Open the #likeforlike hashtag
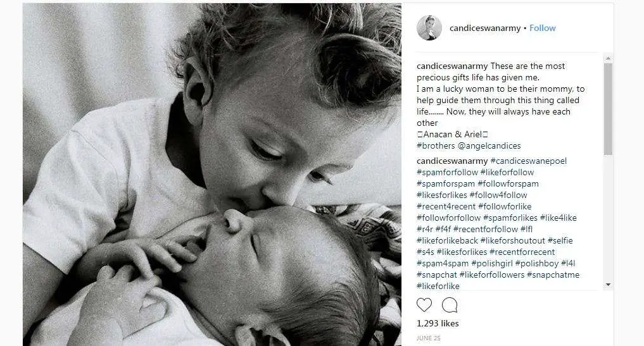This screenshot has height=346, width=644. pyautogui.click(x=438, y=286)
